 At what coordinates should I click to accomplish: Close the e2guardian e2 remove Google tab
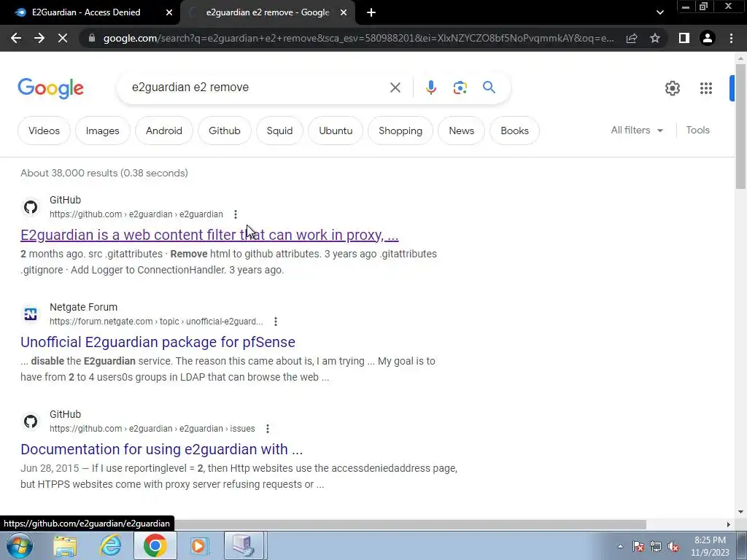pyautogui.click(x=343, y=13)
